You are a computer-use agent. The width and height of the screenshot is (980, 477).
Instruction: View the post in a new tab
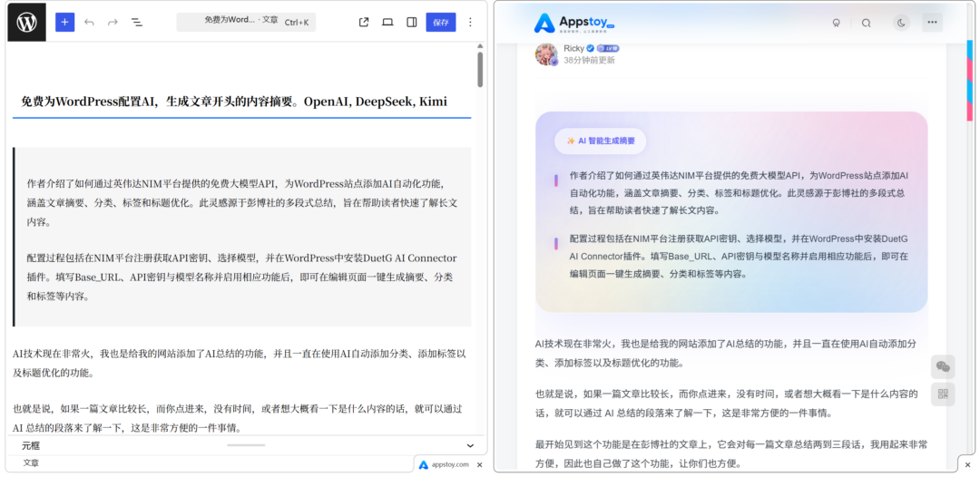click(364, 23)
